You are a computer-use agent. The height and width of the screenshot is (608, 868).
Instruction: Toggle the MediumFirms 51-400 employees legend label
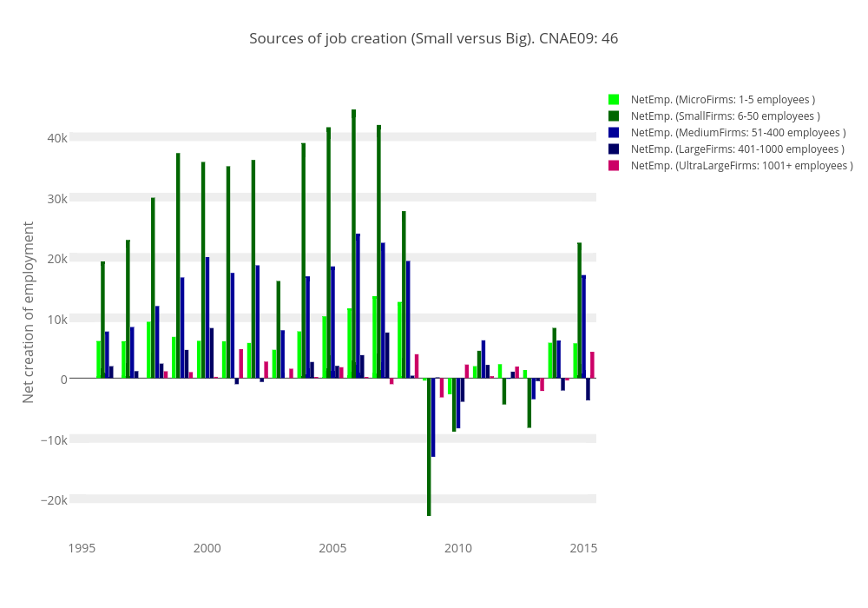pyautogui.click(x=738, y=133)
